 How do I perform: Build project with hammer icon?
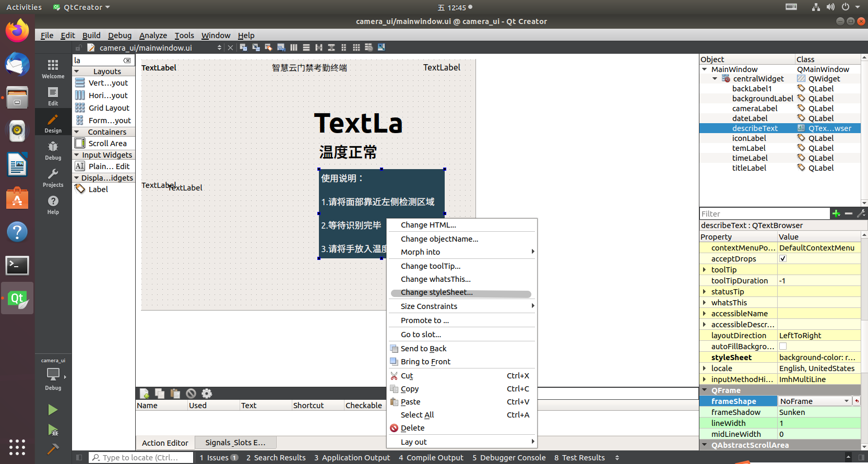click(x=53, y=449)
